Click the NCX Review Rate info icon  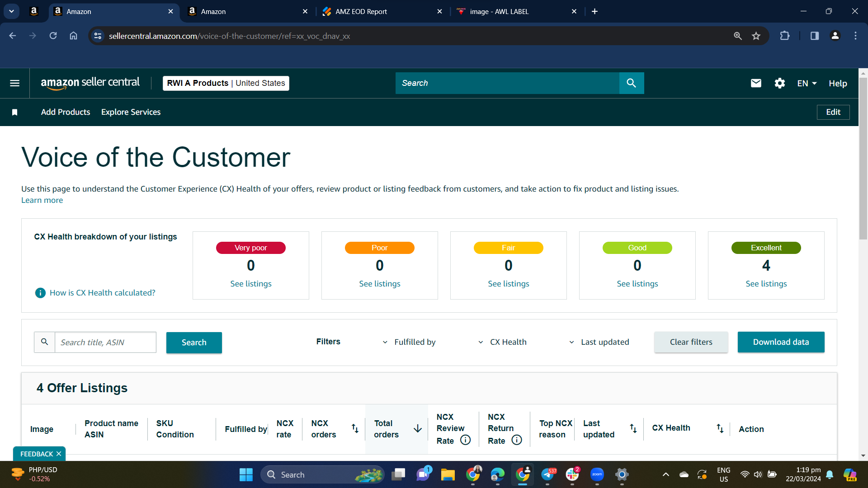(466, 440)
